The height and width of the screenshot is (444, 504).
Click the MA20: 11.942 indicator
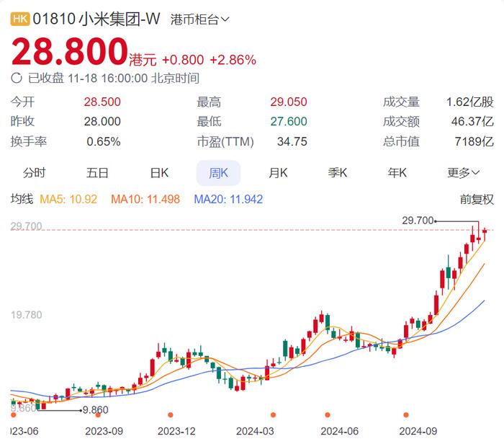coord(228,199)
